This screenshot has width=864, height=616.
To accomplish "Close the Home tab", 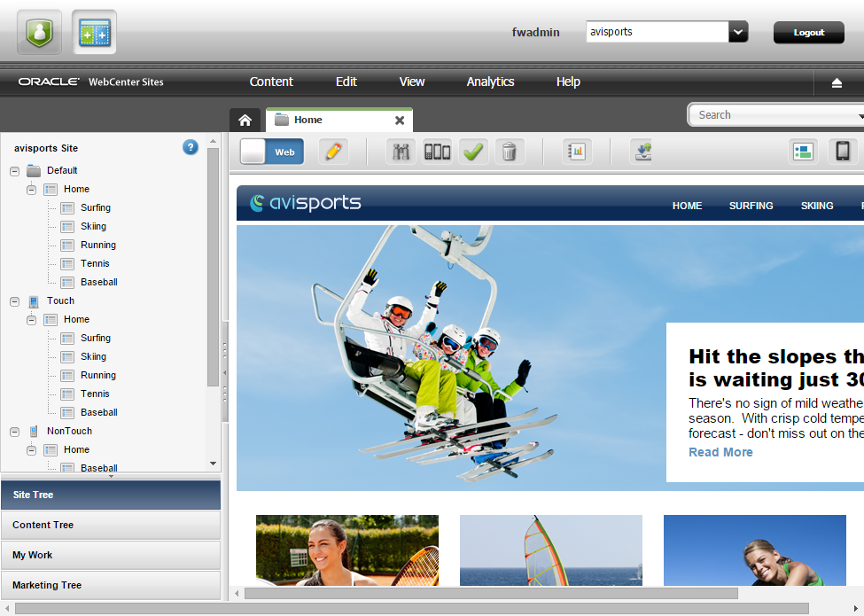I will point(400,121).
